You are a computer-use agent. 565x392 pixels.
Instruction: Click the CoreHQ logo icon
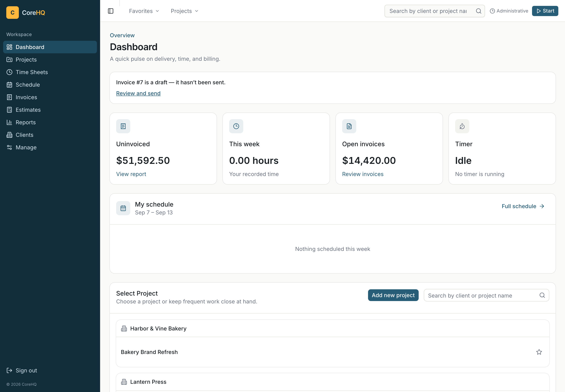coord(13,13)
